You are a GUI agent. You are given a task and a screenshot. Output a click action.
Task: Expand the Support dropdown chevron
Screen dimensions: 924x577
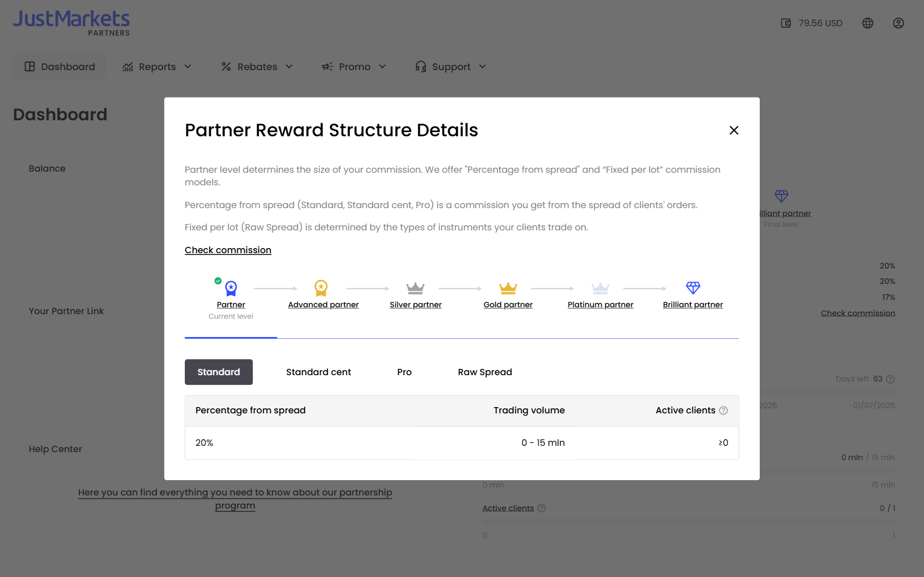click(x=483, y=67)
